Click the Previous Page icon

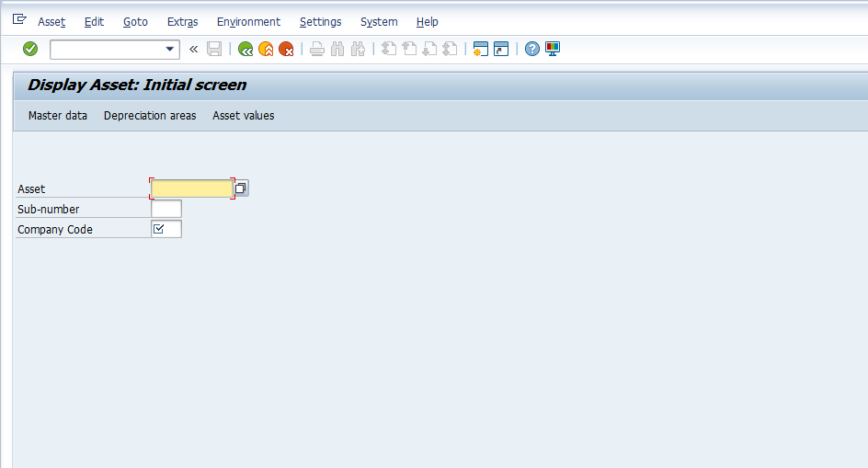(410, 50)
